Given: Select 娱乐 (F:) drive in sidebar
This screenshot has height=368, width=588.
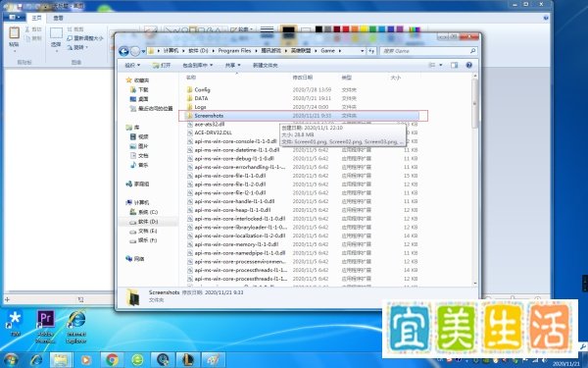Looking at the screenshot, I should tap(144, 240).
